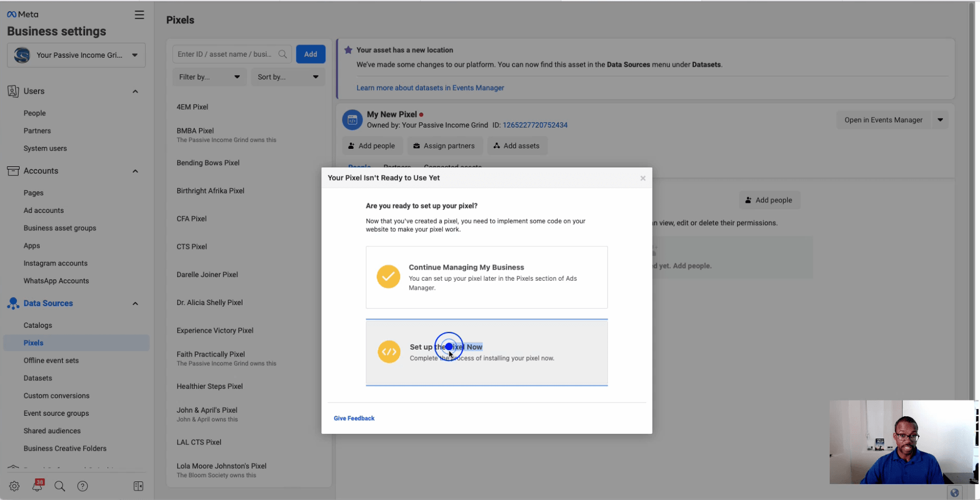Open the Filter by dropdown
The image size is (980, 500).
click(x=210, y=77)
